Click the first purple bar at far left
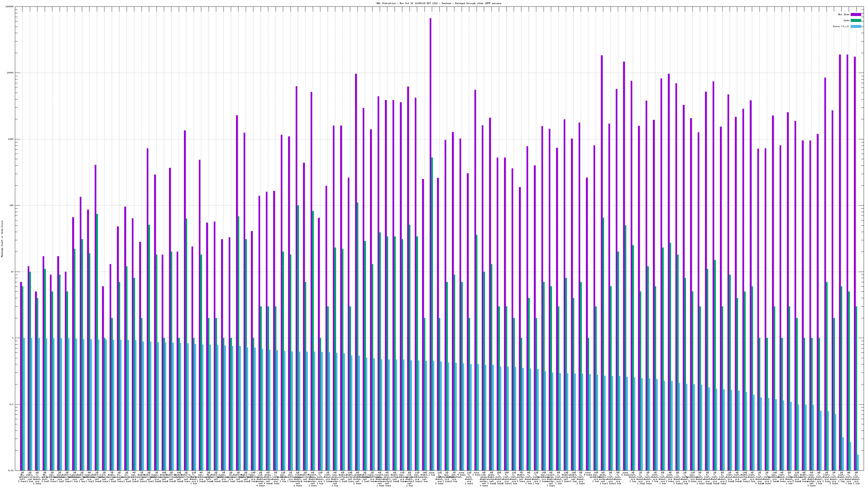Image resolution: width=868 pixels, height=488 pixels. pos(21,370)
